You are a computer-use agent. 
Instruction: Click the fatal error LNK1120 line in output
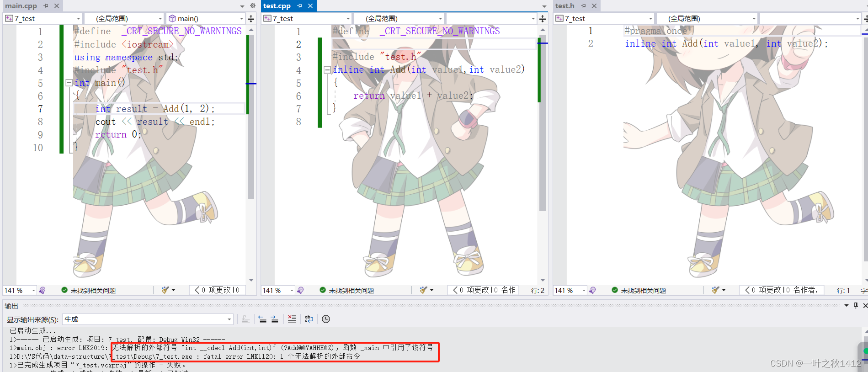[185, 356]
